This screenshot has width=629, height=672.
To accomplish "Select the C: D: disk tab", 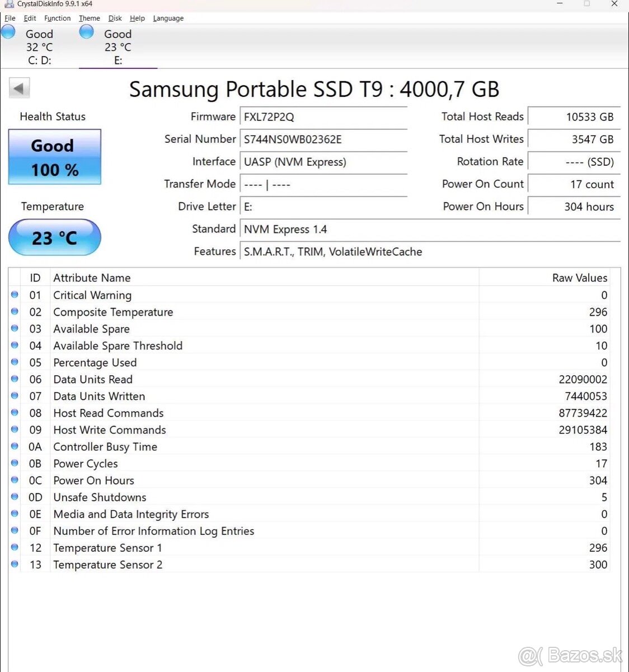I will (x=39, y=47).
